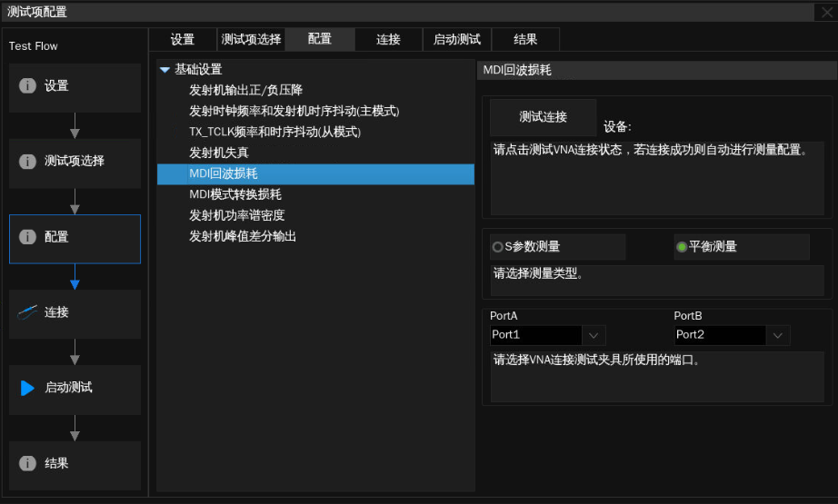Choose 发射机功率谱密度 in the tree
This screenshot has height=504, width=838.
(x=236, y=215)
